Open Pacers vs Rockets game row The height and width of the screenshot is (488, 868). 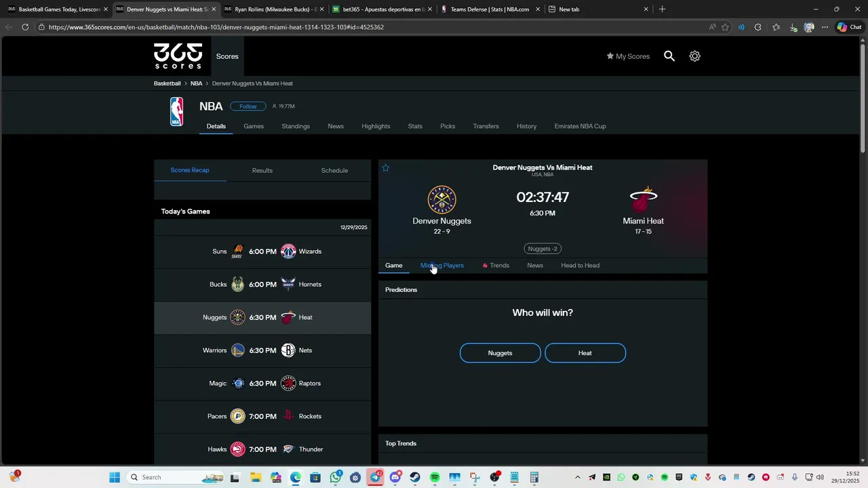262,416
